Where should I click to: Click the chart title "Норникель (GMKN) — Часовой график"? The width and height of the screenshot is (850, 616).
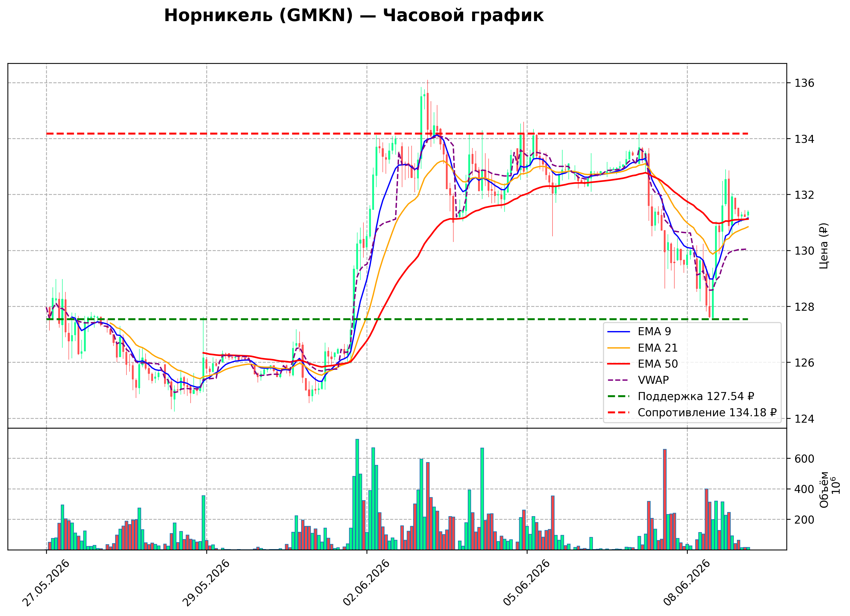click(354, 16)
